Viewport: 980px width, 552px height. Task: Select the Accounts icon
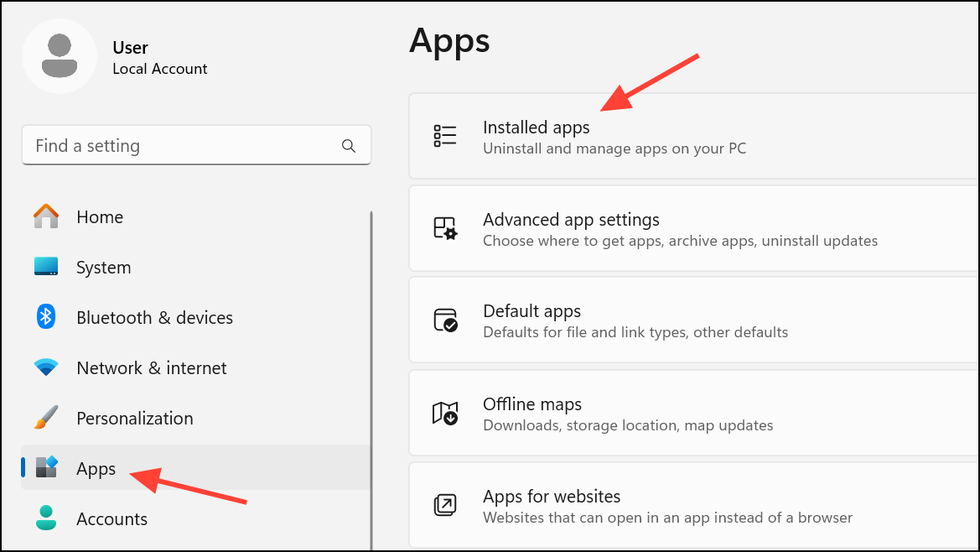45,518
